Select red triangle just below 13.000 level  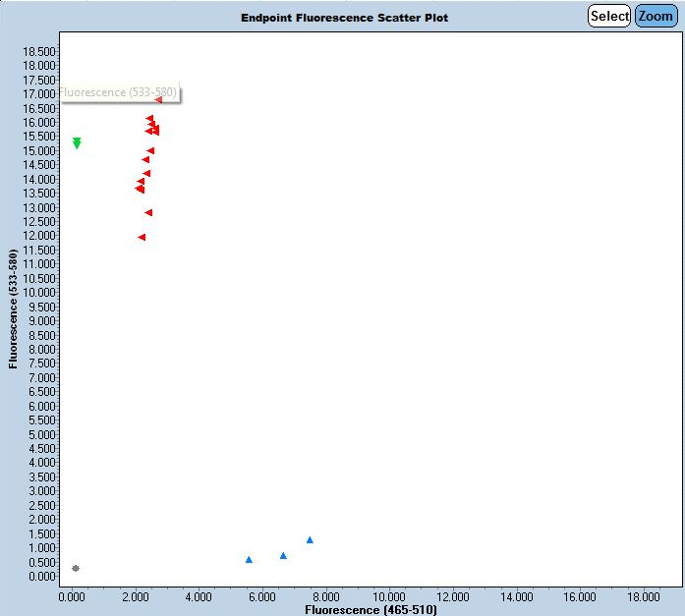[148, 212]
